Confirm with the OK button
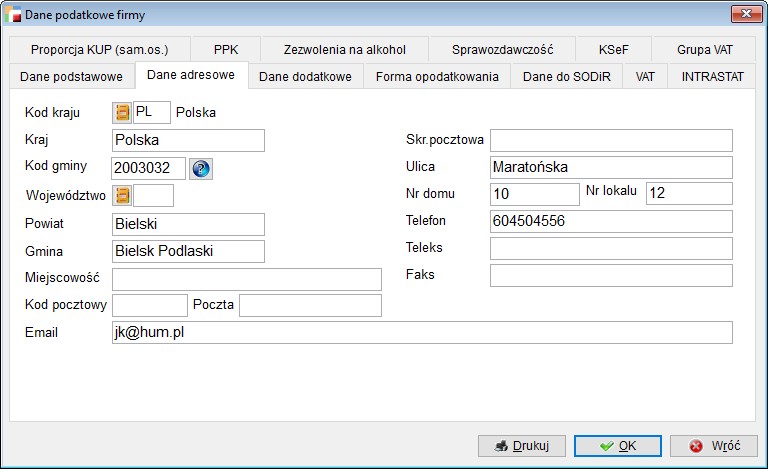 (619, 445)
